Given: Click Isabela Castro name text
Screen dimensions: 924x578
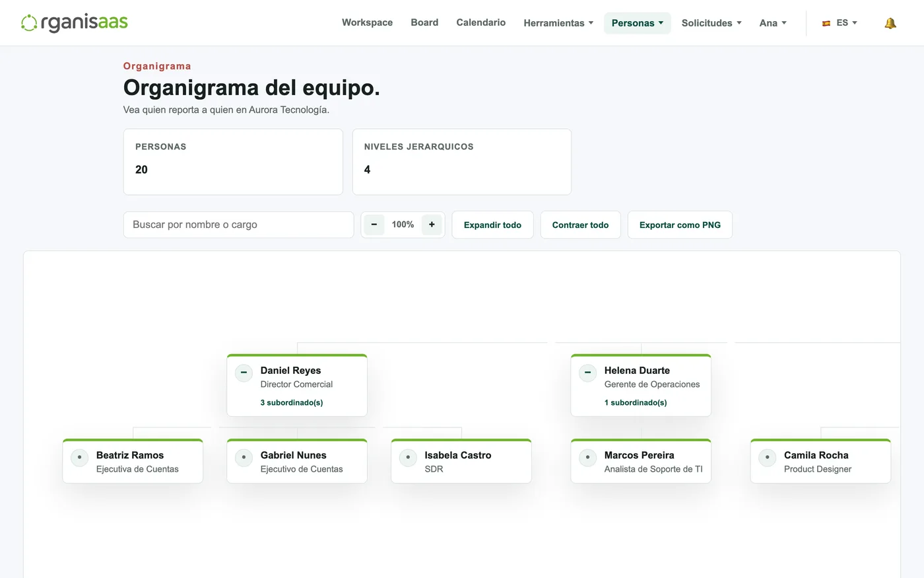Looking at the screenshot, I should pos(457,455).
